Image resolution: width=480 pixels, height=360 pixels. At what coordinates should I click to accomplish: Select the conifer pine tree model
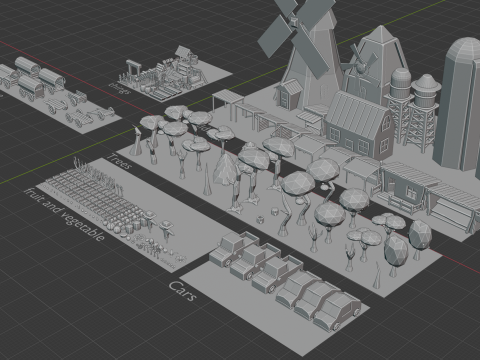coord(225,169)
